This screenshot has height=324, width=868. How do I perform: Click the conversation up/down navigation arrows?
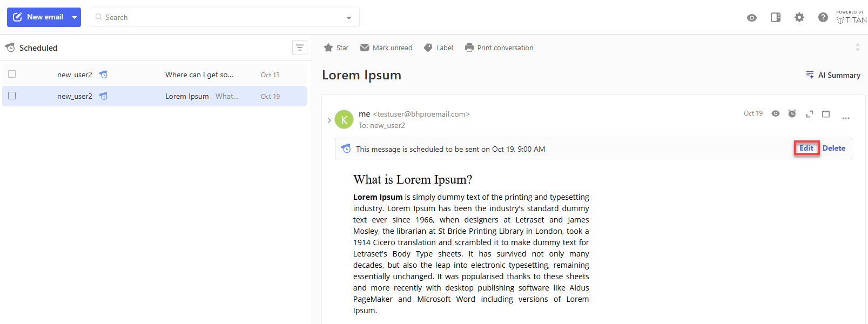857,48
